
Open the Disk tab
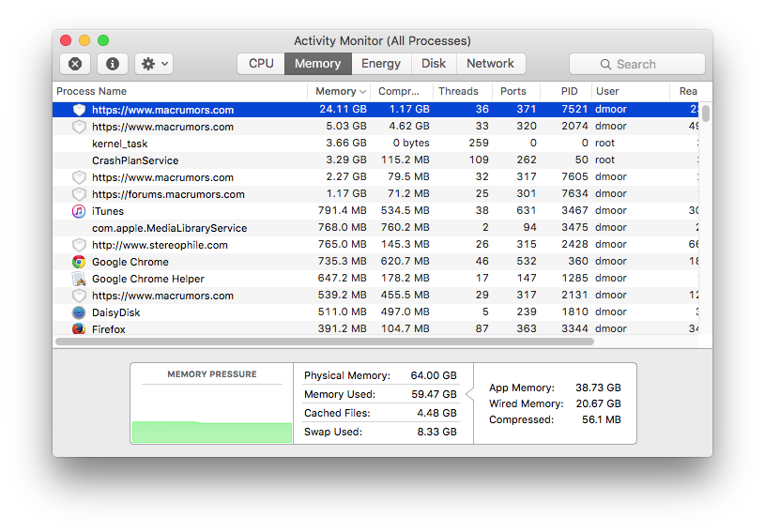[x=434, y=64]
